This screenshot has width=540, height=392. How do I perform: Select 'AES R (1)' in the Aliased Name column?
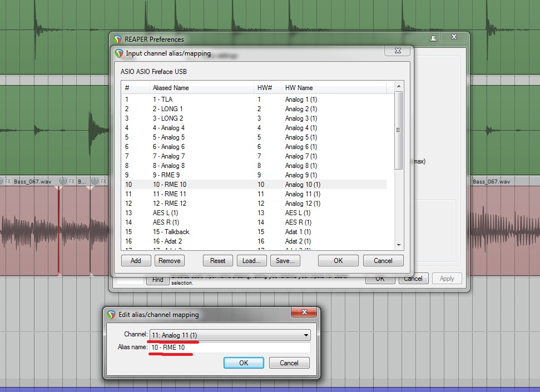coord(166,222)
